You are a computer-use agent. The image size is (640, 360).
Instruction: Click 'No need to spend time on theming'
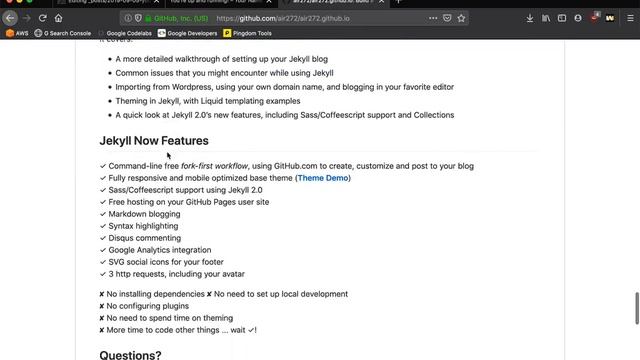click(169, 318)
